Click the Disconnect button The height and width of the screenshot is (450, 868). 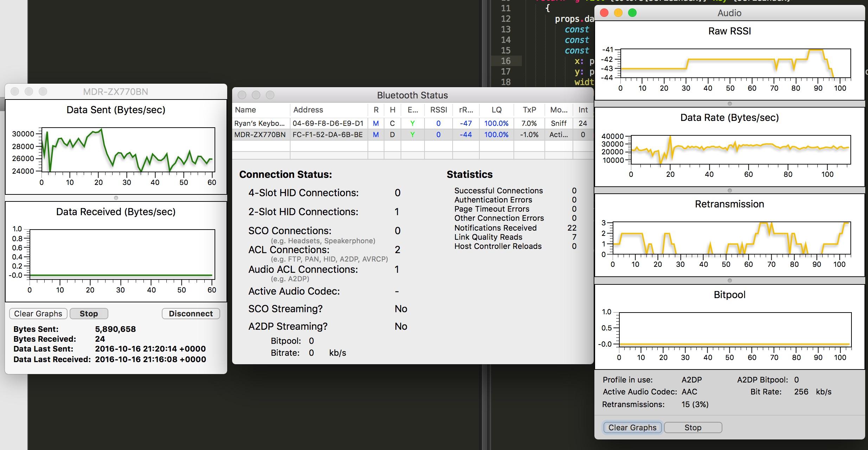[191, 314]
